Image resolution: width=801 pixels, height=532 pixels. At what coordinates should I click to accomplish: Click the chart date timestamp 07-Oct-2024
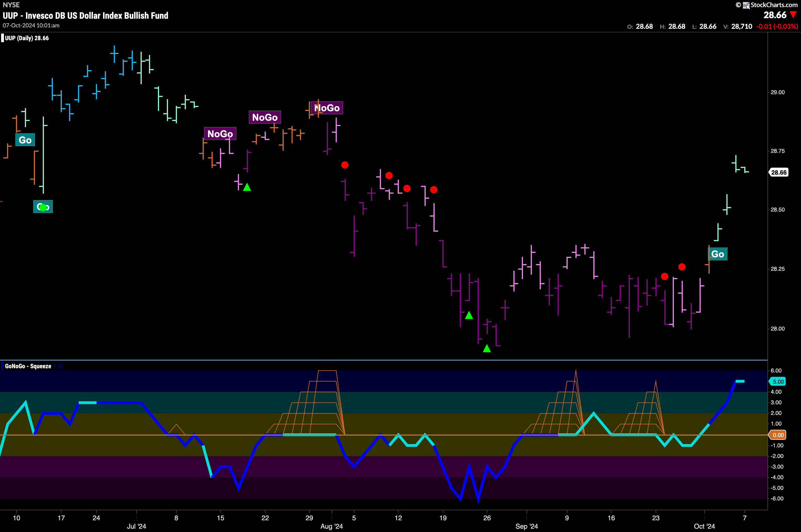31,25
